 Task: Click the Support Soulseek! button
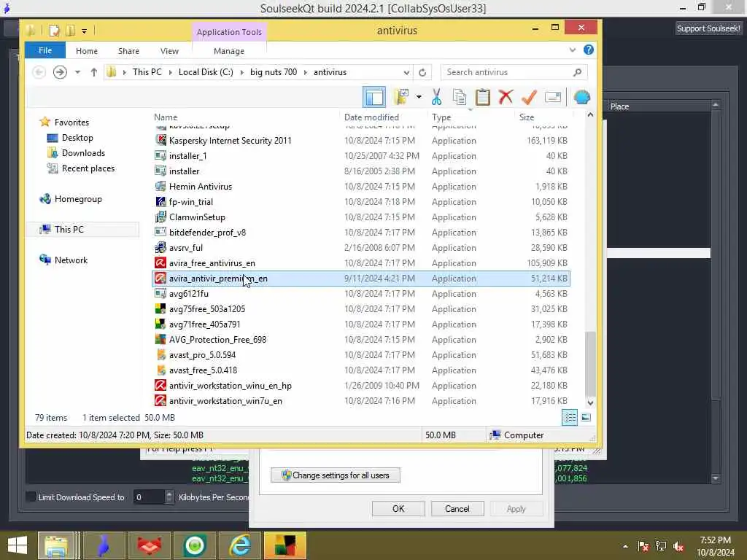708,28
